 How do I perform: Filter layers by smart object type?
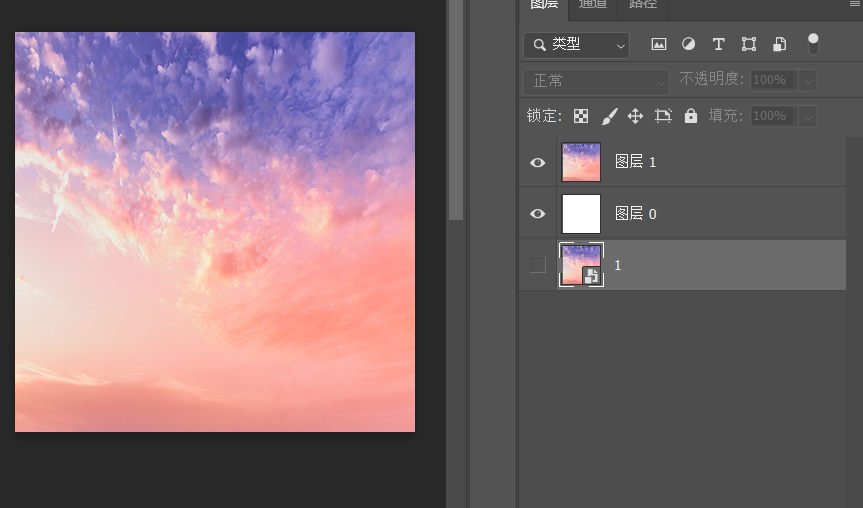780,44
